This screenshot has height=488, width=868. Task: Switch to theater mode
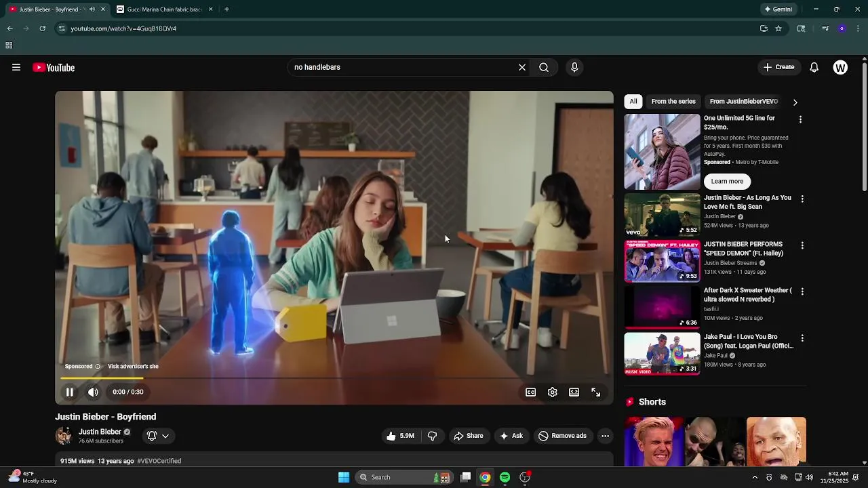[574, 392]
